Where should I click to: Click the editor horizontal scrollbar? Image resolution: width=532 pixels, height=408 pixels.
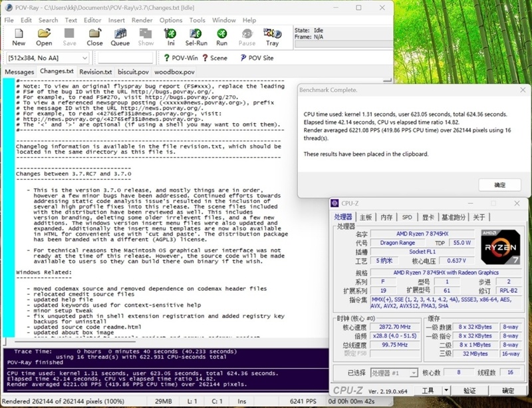pyautogui.click(x=74, y=341)
